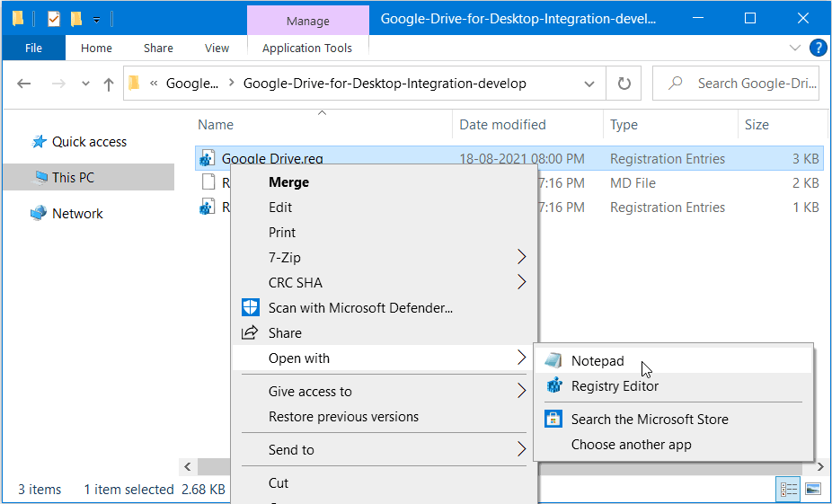Screen dimensions: 832x504
Task: Click the Network icon
Action: click(x=39, y=213)
